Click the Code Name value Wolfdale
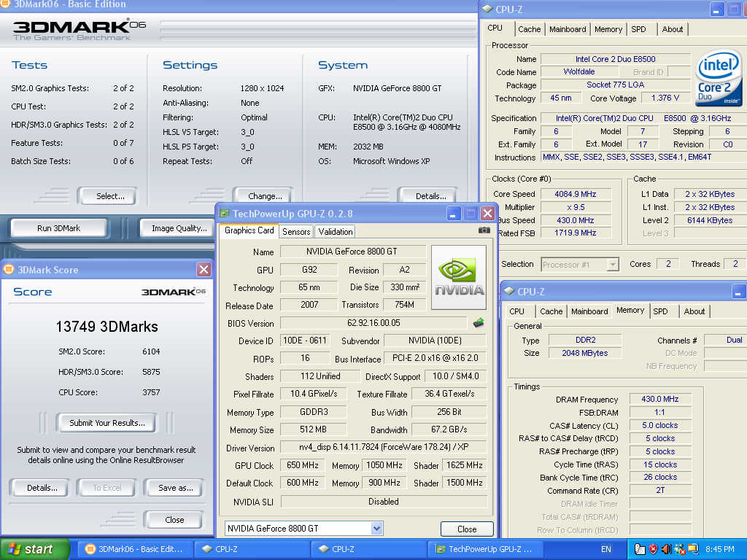The image size is (747, 560). tap(578, 71)
